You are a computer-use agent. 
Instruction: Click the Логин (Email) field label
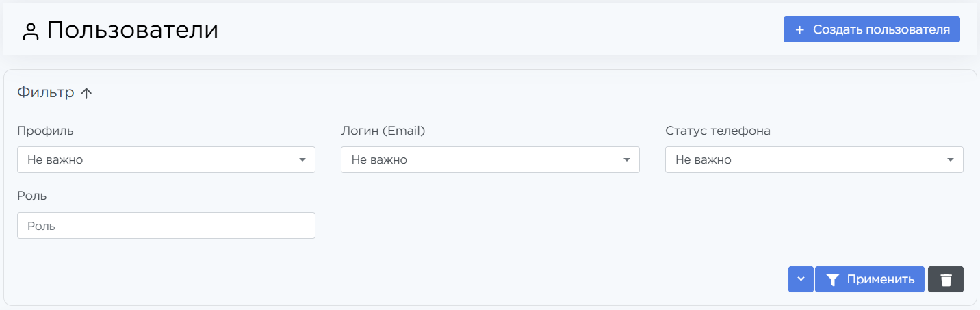[383, 131]
